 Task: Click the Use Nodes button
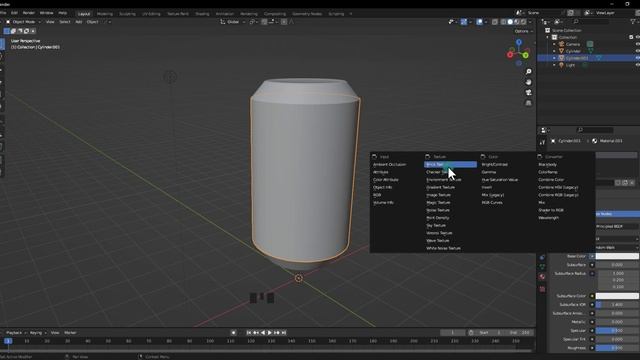coord(618,213)
